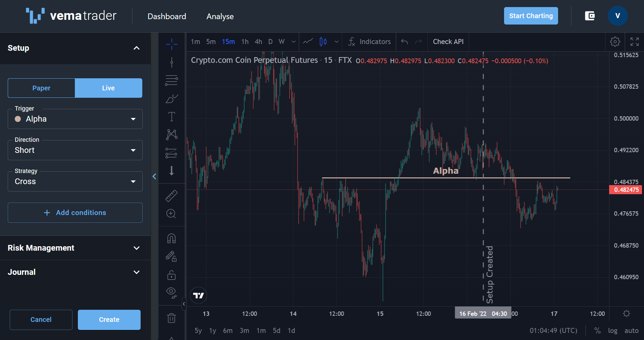Image resolution: width=644 pixels, height=340 pixels.
Task: Toggle the magnet mode
Action: tap(171, 239)
